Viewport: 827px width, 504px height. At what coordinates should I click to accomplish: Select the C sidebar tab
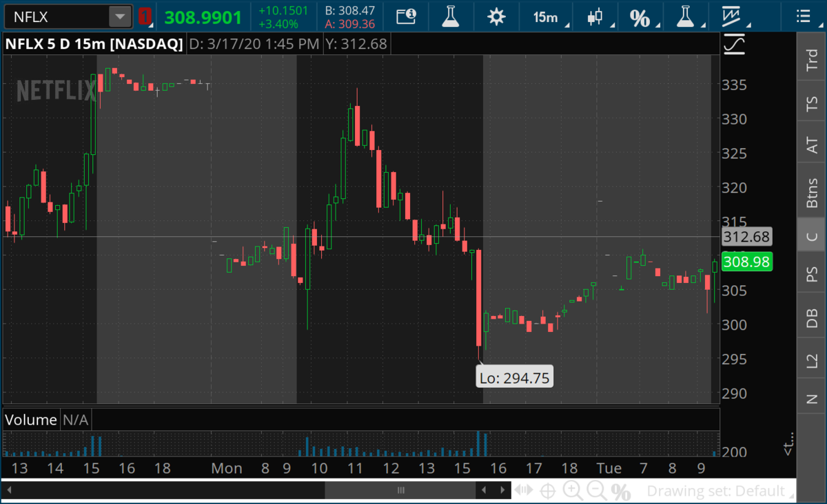point(812,237)
